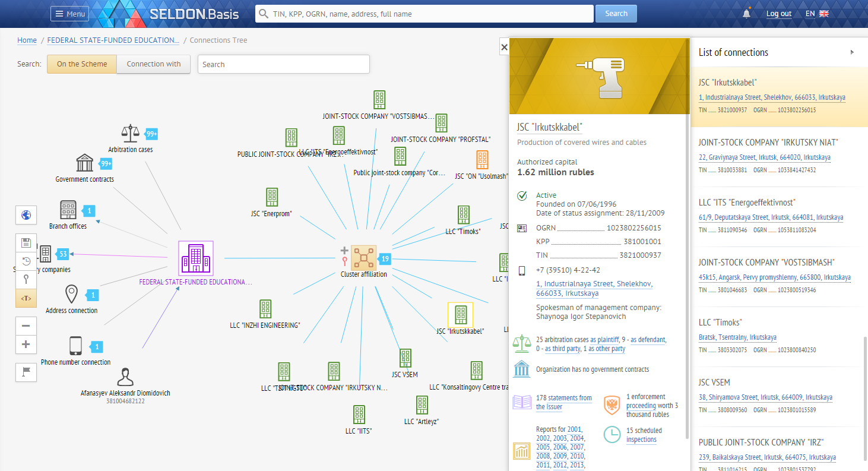The height and width of the screenshot is (471, 868).
Task: Open scheme history clock tool
Action: [x=26, y=261]
